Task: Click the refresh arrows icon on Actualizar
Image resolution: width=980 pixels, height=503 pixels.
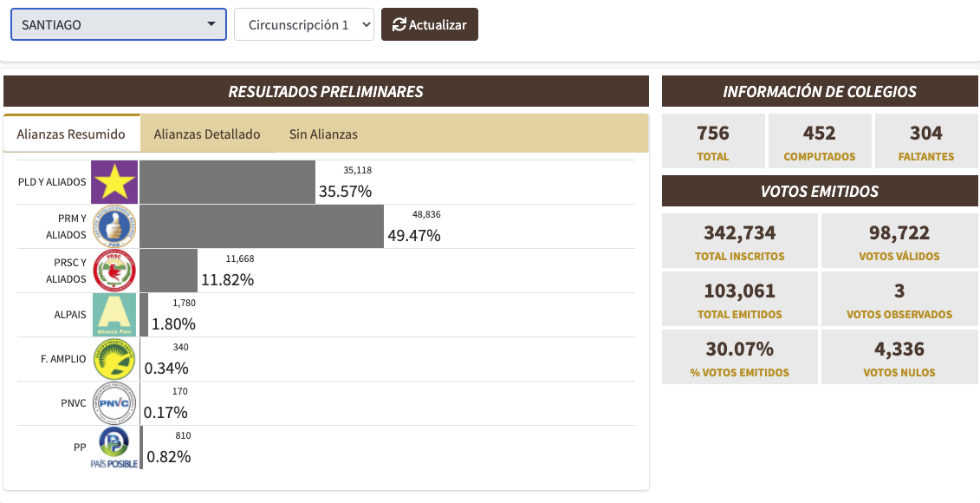Action: [x=399, y=25]
